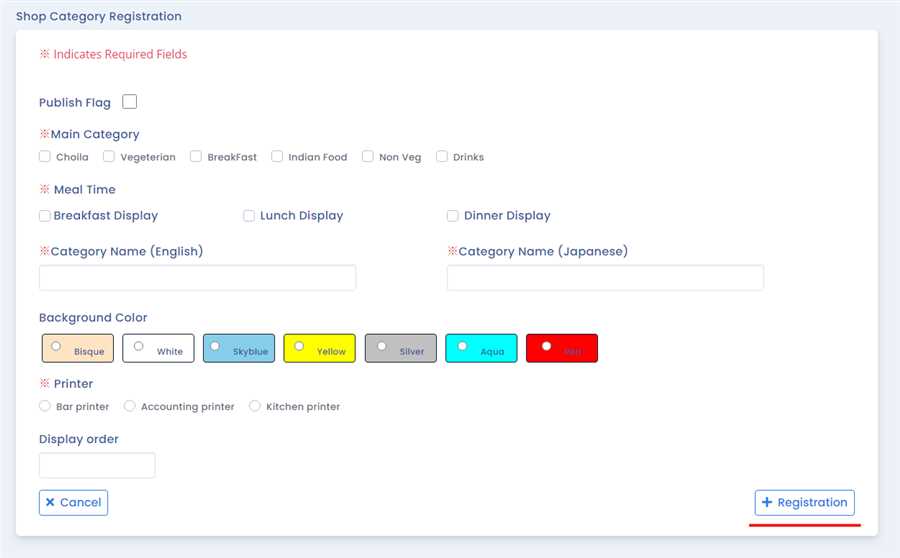Tick the Non Veg checkbox
900x558 pixels.
(368, 157)
